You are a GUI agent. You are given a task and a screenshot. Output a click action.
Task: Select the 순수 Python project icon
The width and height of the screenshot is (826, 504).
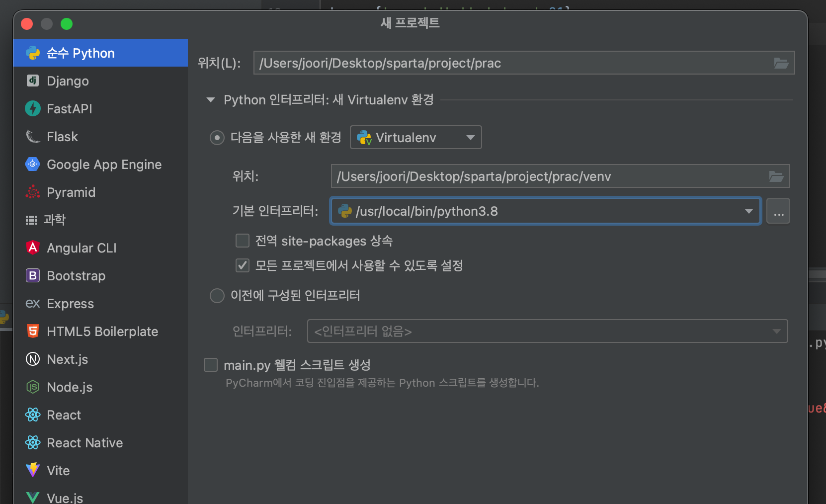point(33,53)
